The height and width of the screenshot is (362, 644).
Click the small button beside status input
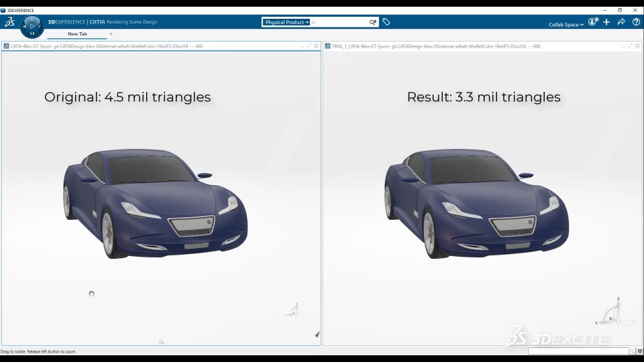click(633, 351)
